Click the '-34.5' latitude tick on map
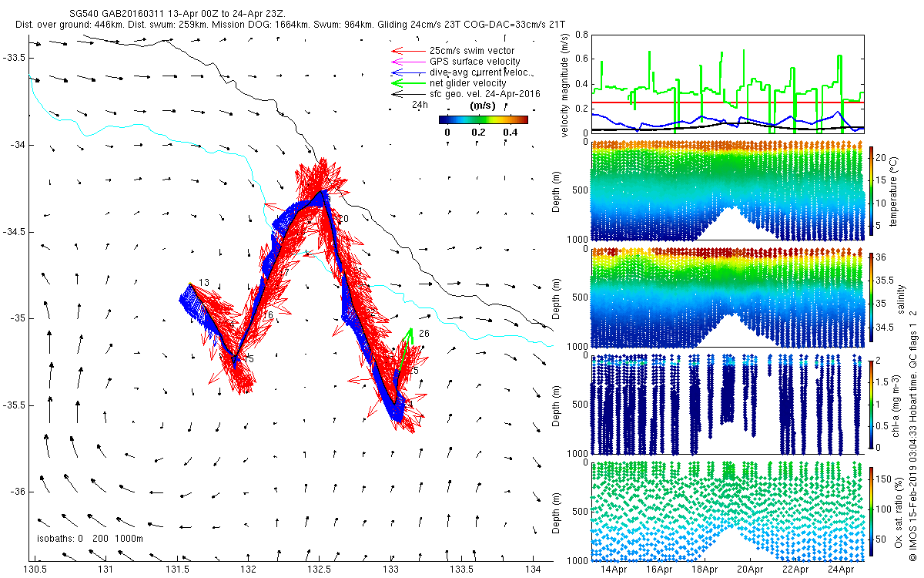 15,232
